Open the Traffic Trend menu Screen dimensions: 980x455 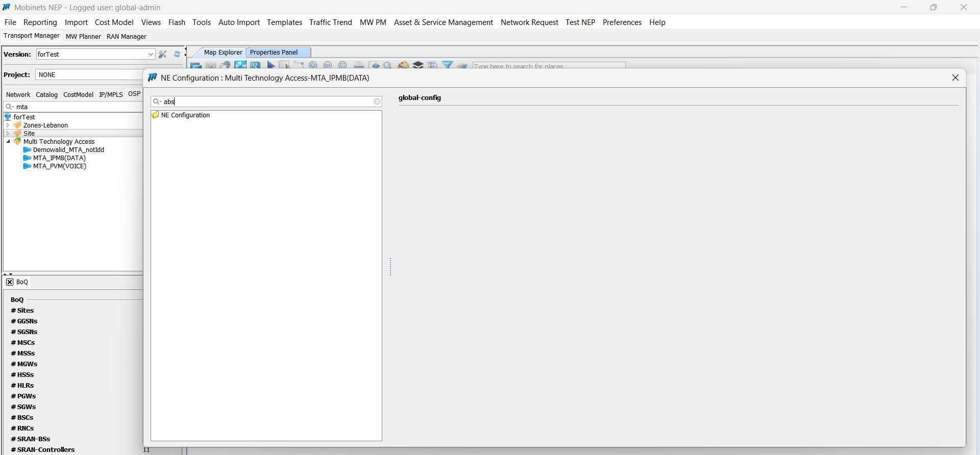pyautogui.click(x=330, y=22)
